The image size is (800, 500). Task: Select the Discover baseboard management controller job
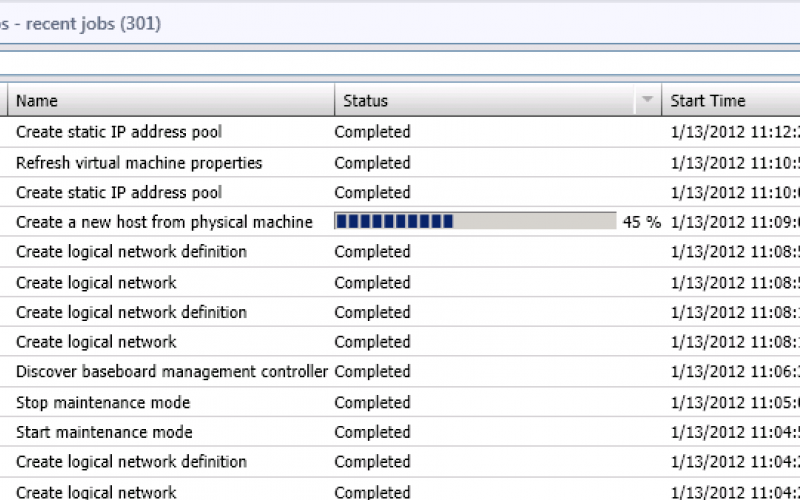pyautogui.click(x=172, y=372)
